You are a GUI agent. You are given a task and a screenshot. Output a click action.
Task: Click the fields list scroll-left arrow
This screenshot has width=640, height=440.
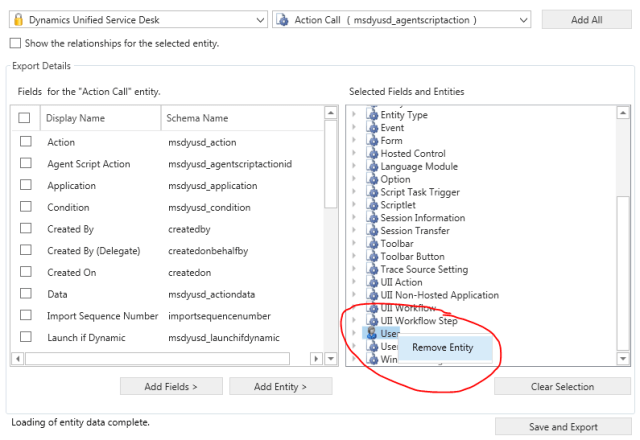click(18, 359)
